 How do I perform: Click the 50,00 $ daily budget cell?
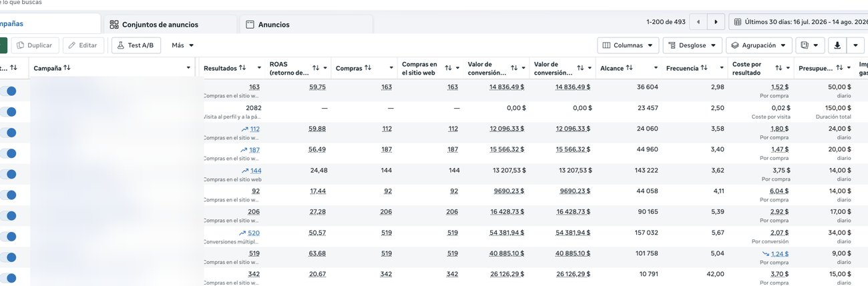coord(840,87)
